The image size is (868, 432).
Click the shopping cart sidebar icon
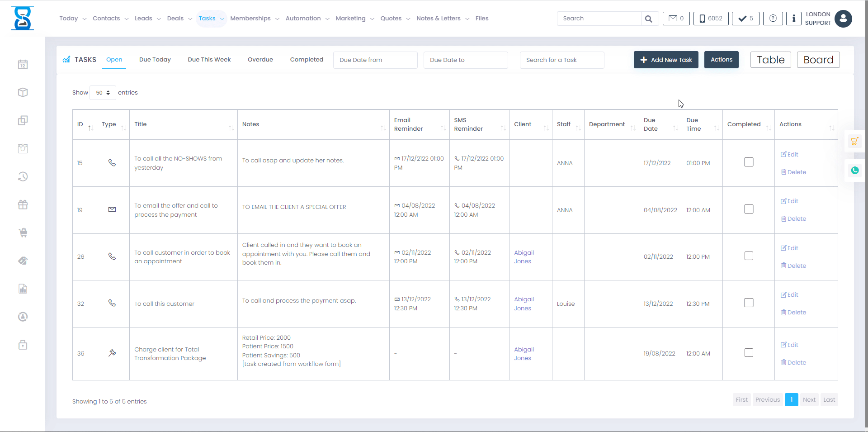pyautogui.click(x=23, y=233)
